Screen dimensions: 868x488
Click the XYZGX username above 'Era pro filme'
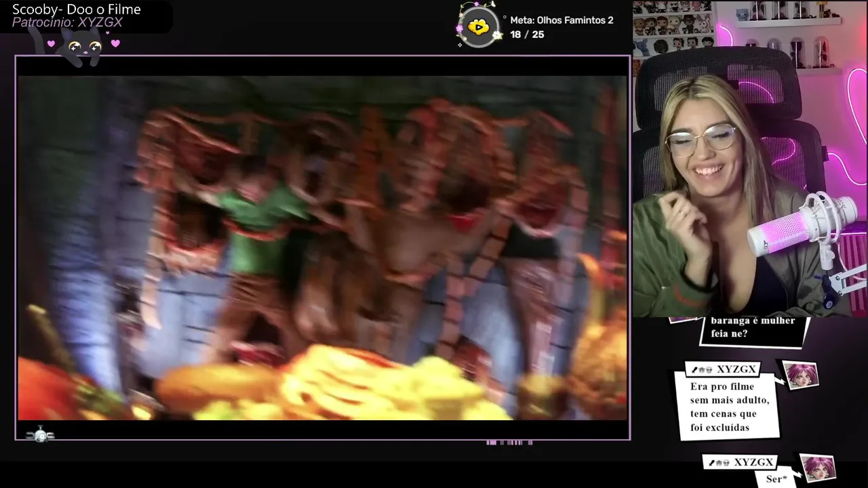(x=736, y=369)
